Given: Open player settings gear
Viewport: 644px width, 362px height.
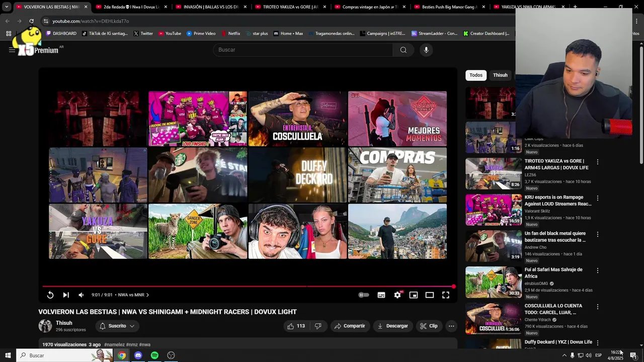Looking at the screenshot, I should pyautogui.click(x=397, y=295).
